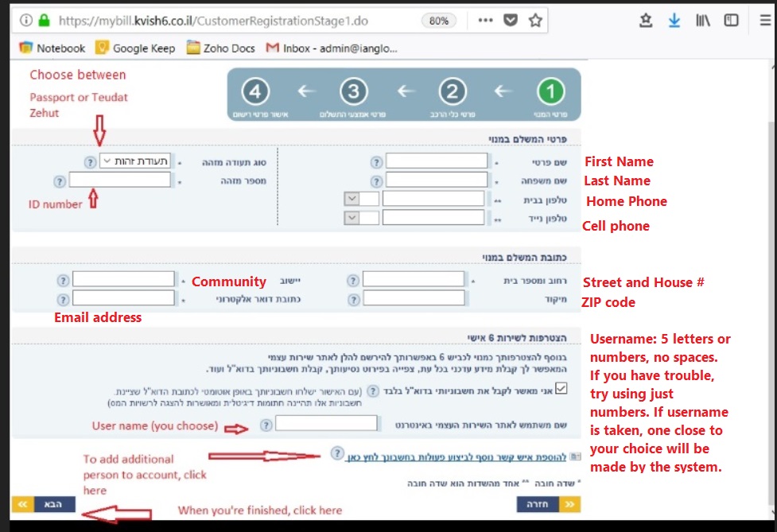Click the add additional contact person link
Screen dimensions: 777x532
coord(456,457)
